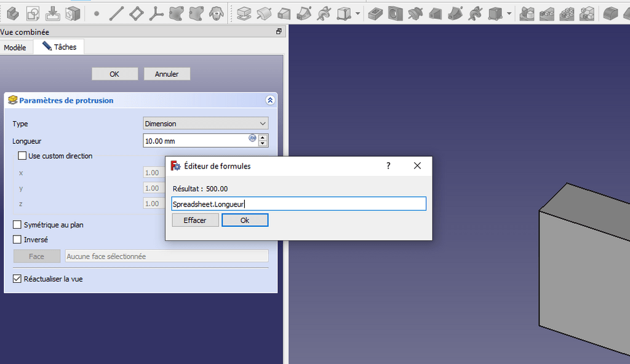Open additive primitive dropdown arrow
The width and height of the screenshot is (630, 364).
(357, 14)
